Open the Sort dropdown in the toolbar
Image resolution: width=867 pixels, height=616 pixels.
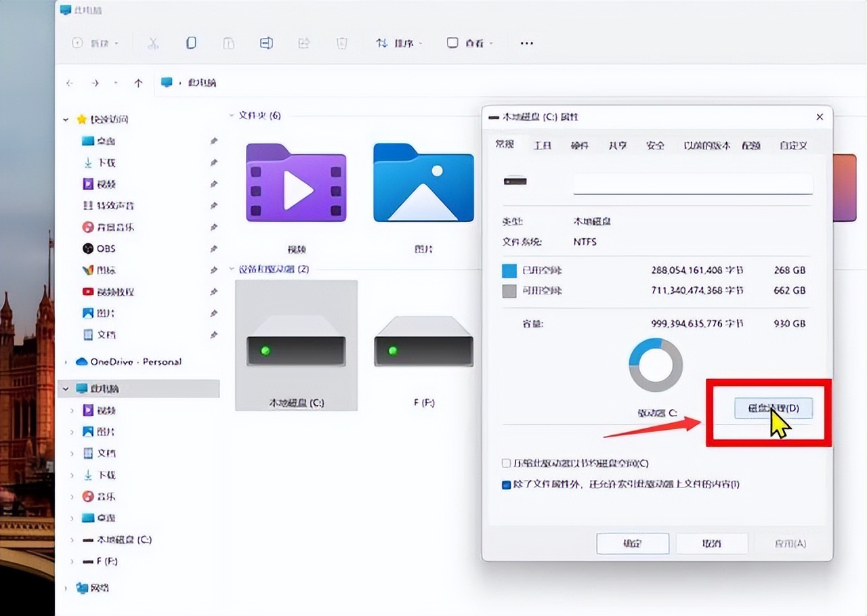point(398,43)
